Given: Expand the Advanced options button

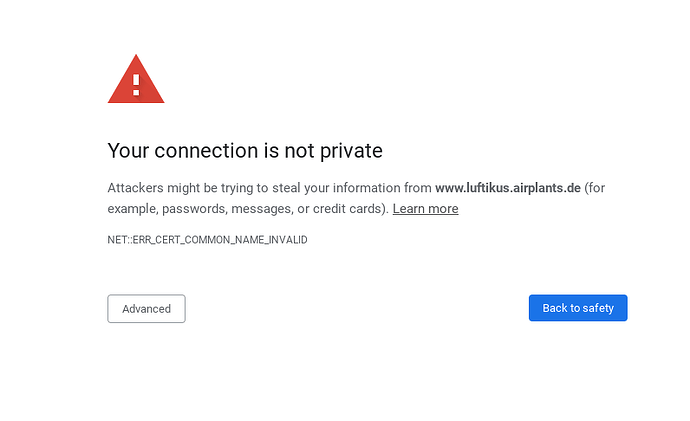Looking at the screenshot, I should point(146,309).
